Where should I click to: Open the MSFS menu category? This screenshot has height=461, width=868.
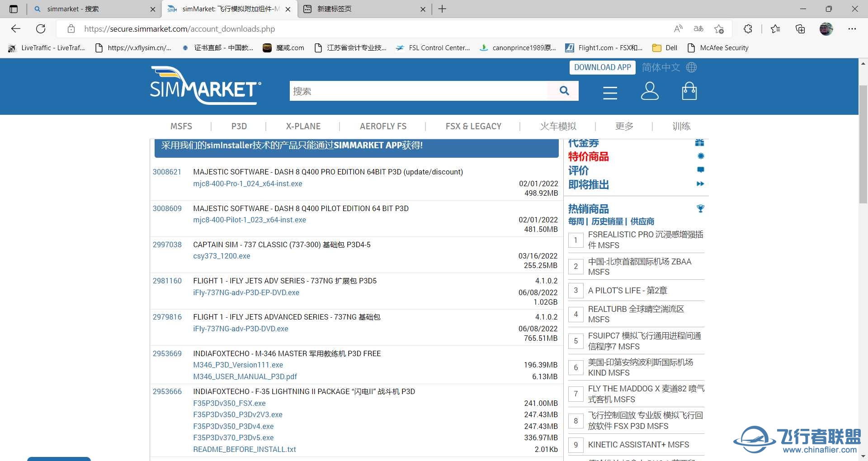pyautogui.click(x=181, y=126)
